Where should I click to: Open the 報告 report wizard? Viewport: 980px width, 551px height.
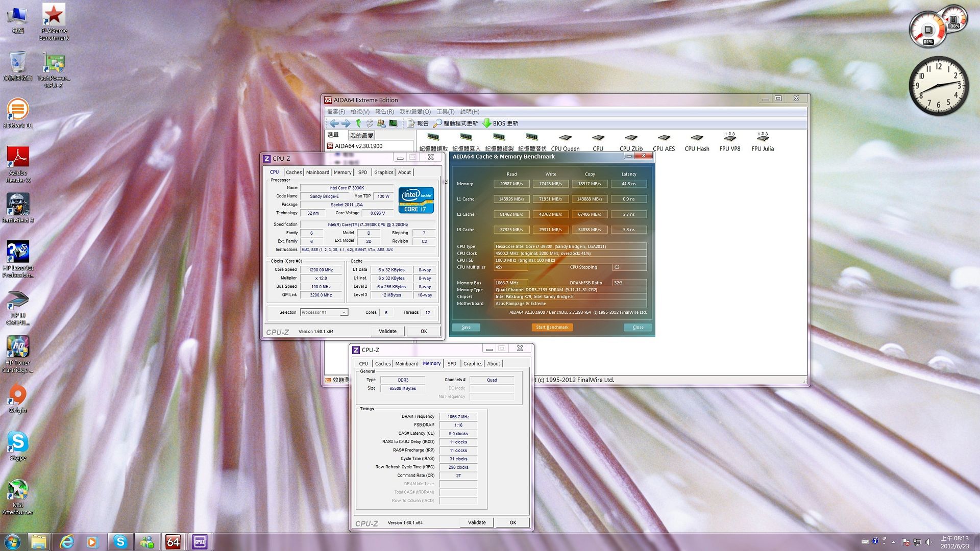418,123
